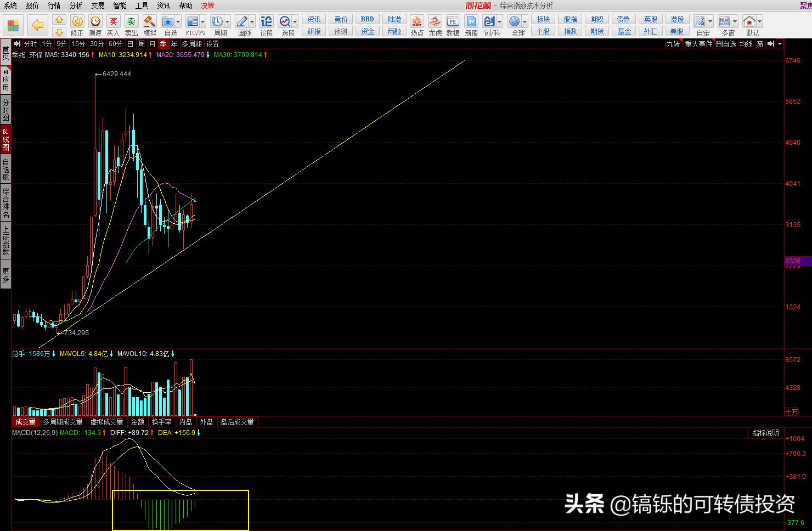The width and height of the screenshot is (812, 531).
Task: Click the 板块 sector button
Action: coord(543,19)
